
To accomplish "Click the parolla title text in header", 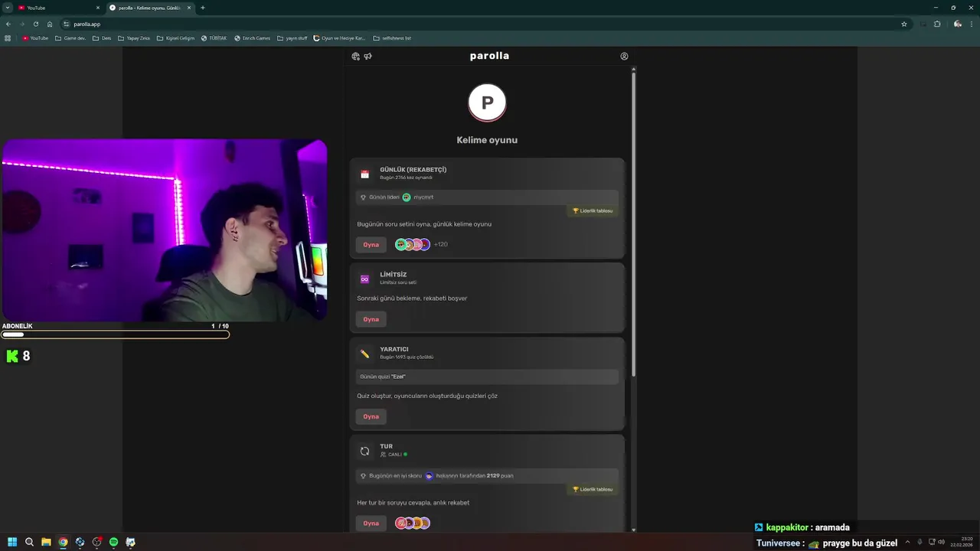I will (x=489, y=56).
